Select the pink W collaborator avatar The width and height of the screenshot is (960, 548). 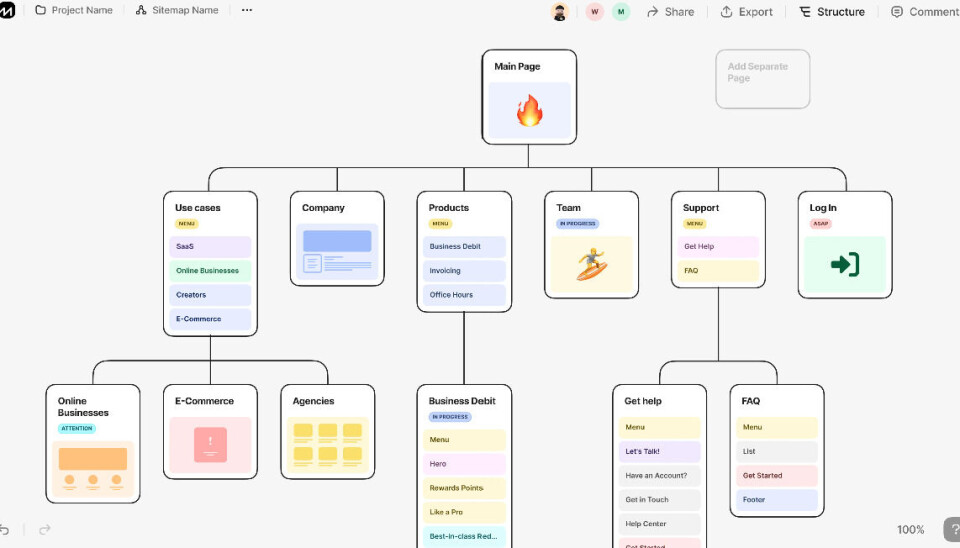click(595, 12)
